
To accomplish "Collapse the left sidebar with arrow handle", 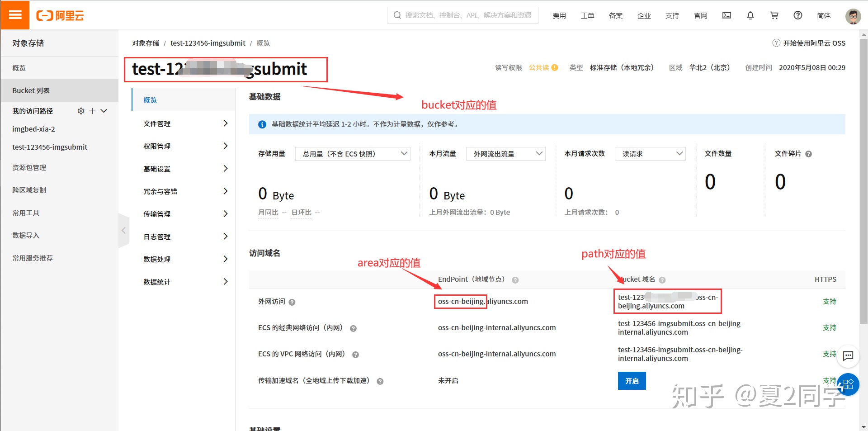I will pos(123,231).
